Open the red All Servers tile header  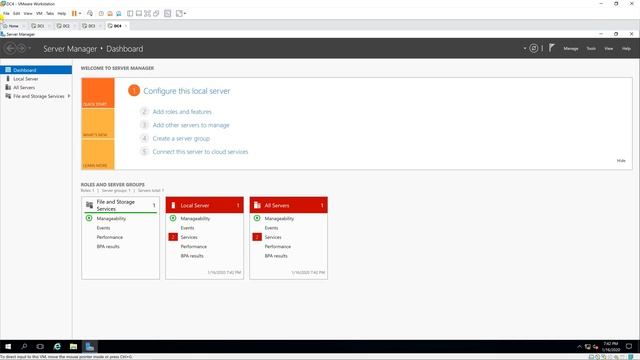point(289,205)
